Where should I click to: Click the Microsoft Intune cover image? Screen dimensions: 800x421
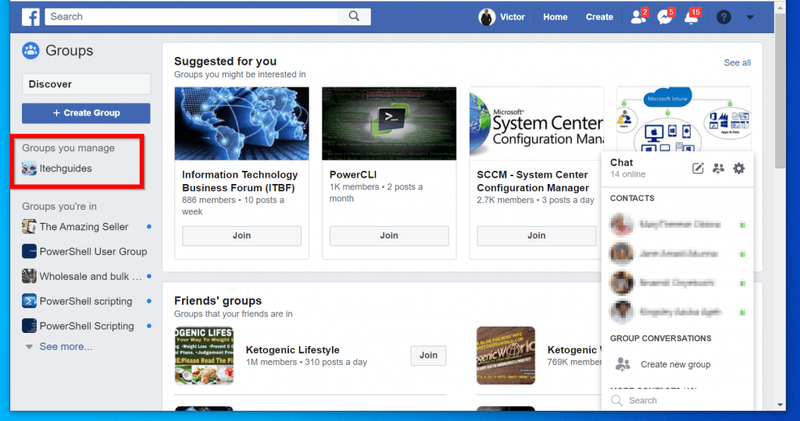(684, 120)
